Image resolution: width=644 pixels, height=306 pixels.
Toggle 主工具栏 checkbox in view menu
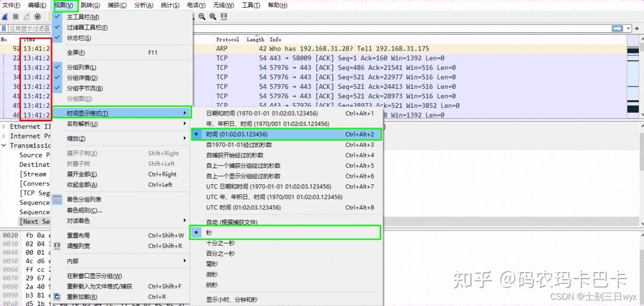(83, 17)
